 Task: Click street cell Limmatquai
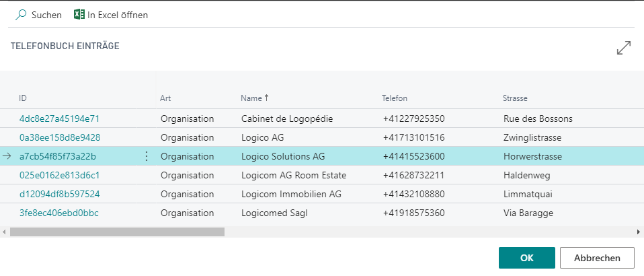coord(528,194)
